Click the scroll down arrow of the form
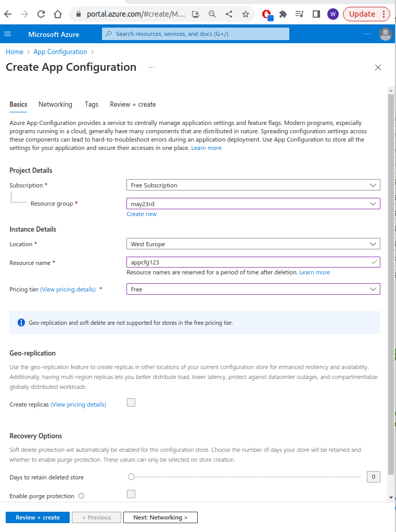Screen dimensions: 396x532 point(391,498)
